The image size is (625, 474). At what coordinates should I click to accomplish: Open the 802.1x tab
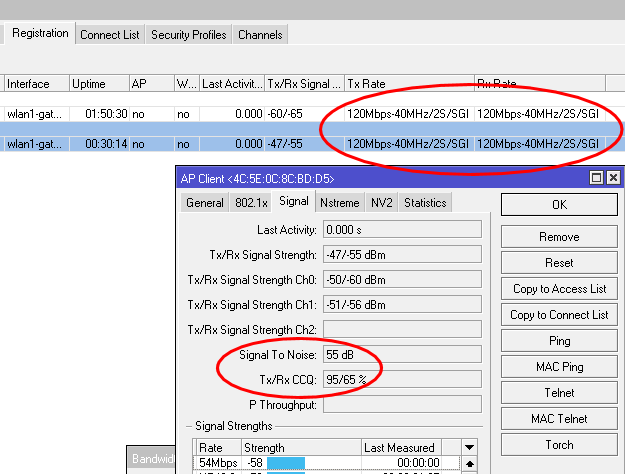[250, 203]
